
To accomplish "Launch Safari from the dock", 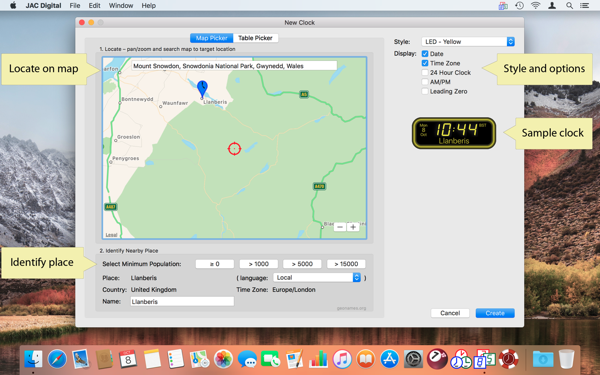I will (57, 359).
